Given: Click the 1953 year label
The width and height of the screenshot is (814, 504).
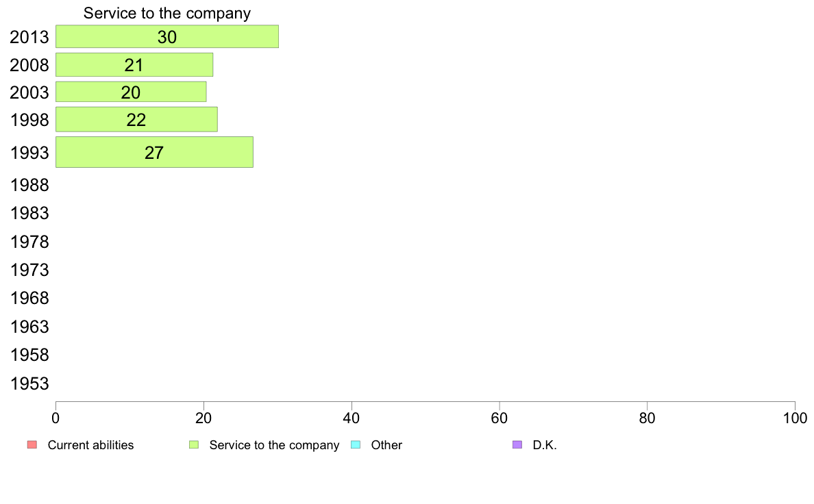Looking at the screenshot, I should 29,383.
